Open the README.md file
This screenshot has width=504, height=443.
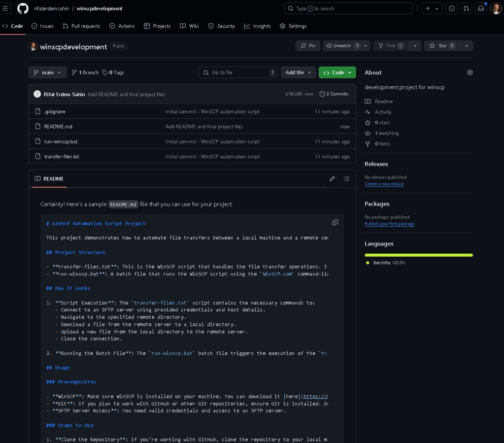click(x=58, y=127)
